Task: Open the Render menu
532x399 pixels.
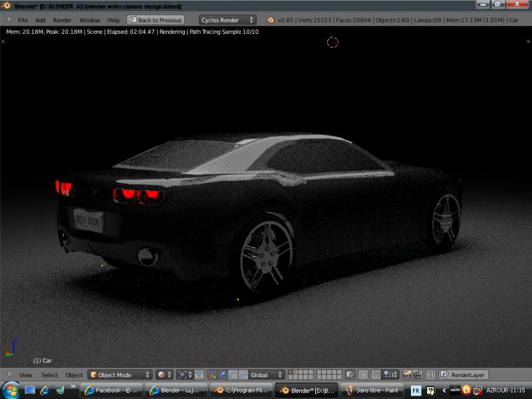Action: pyautogui.click(x=62, y=21)
